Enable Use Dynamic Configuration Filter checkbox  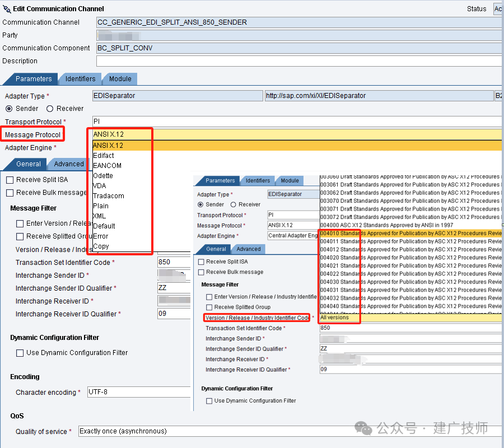pos(20,353)
